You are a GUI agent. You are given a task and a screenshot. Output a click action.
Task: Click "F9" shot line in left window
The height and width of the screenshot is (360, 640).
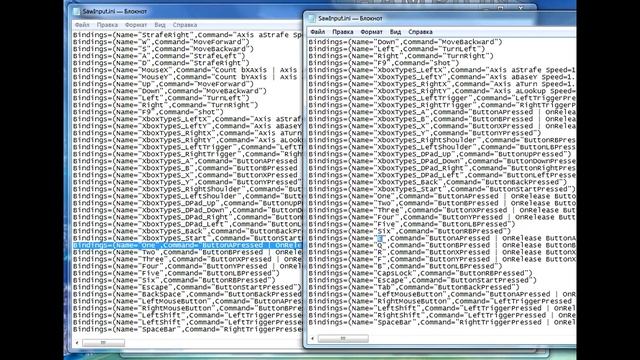click(x=148, y=112)
